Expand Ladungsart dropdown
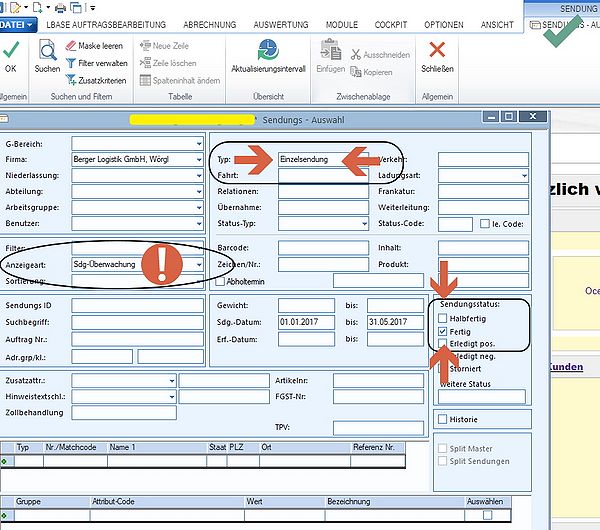The width and height of the screenshot is (600, 530). pos(524,176)
